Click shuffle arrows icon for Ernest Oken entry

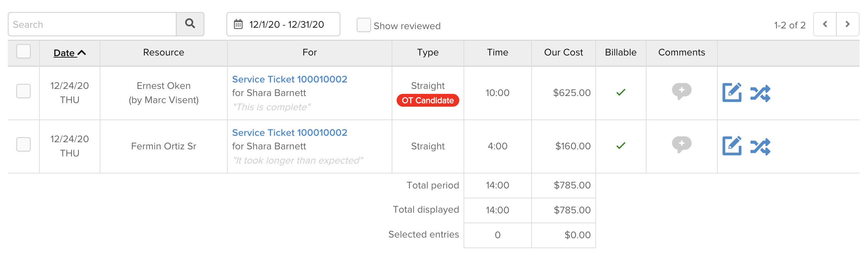click(760, 93)
